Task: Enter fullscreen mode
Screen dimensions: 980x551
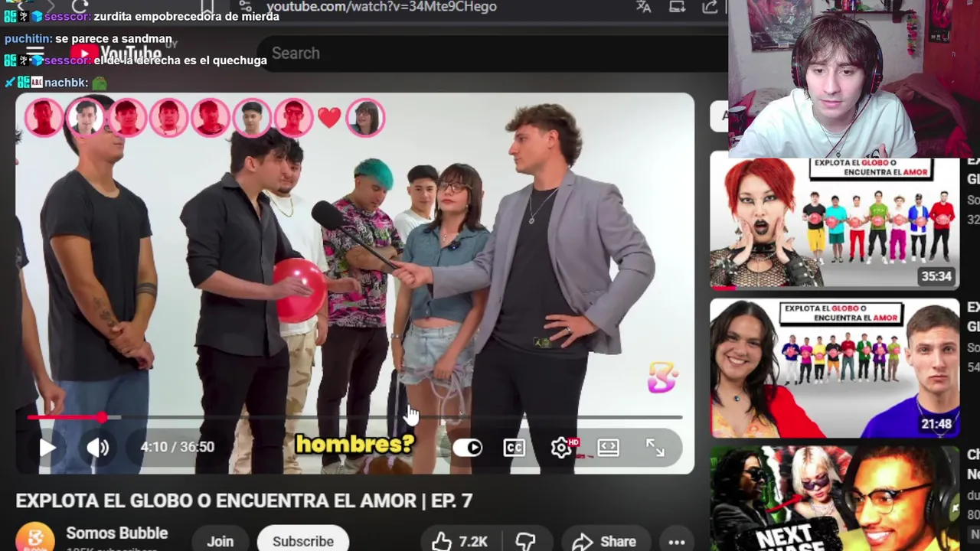Action: click(655, 448)
